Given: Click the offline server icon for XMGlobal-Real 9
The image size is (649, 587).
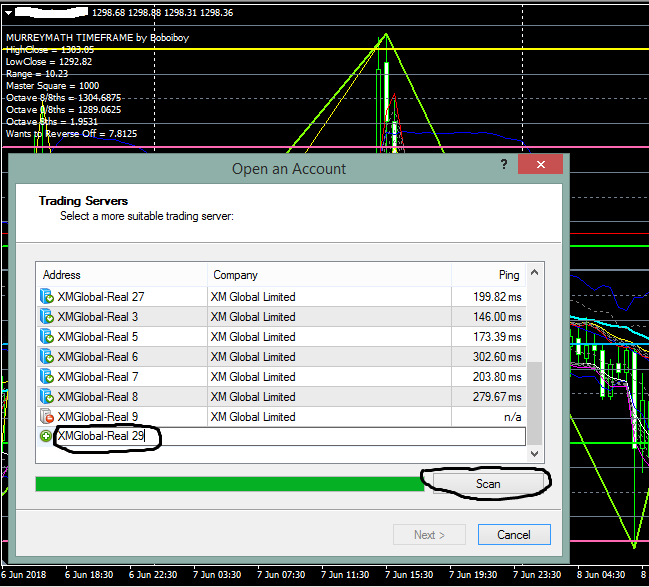Looking at the screenshot, I should [x=47, y=416].
